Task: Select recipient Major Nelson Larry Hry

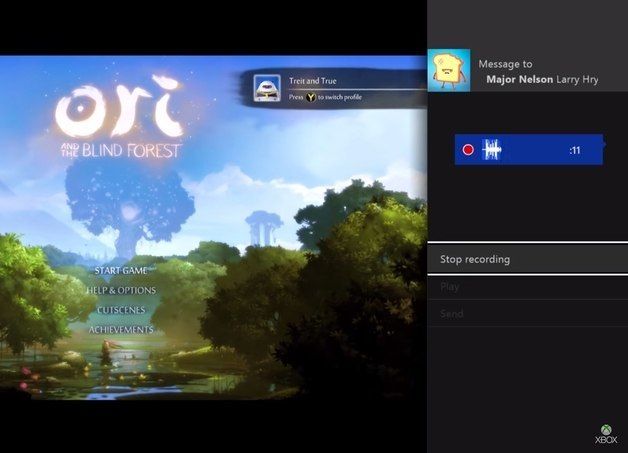Action: 542,79
